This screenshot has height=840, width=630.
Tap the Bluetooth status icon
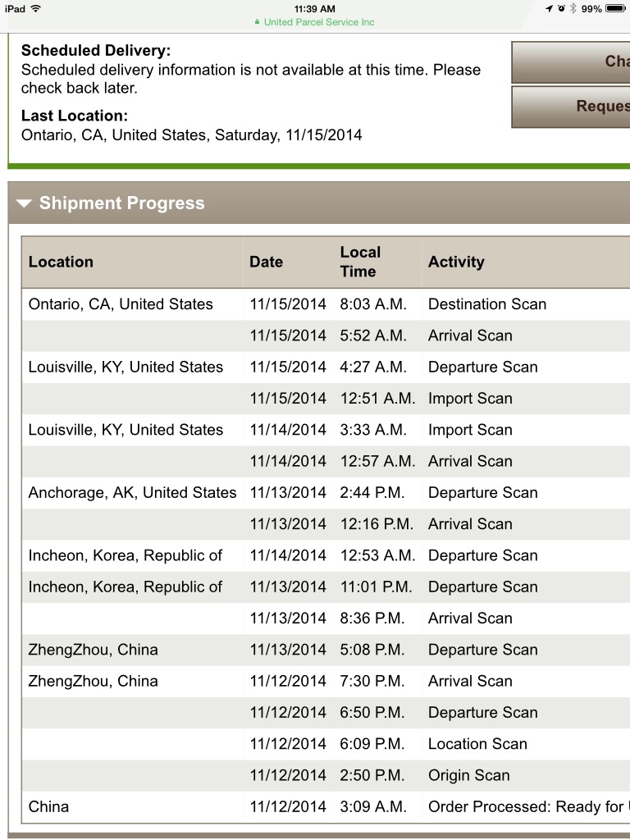click(x=573, y=8)
